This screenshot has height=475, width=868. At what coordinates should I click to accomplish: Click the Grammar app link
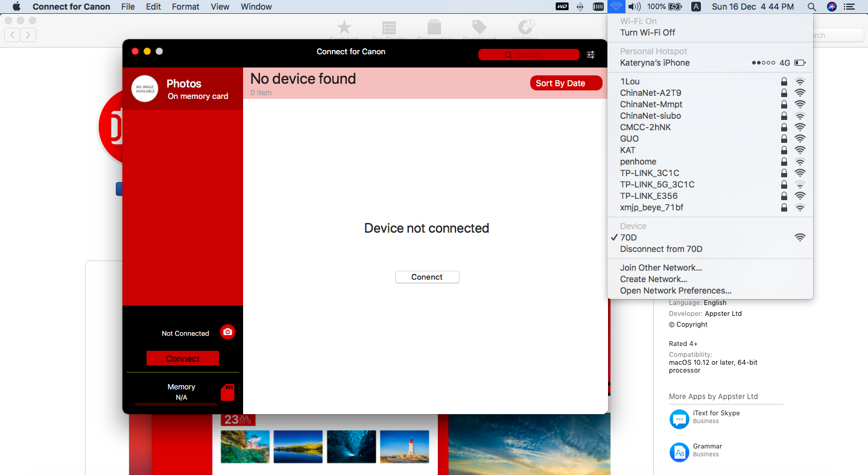click(708, 446)
